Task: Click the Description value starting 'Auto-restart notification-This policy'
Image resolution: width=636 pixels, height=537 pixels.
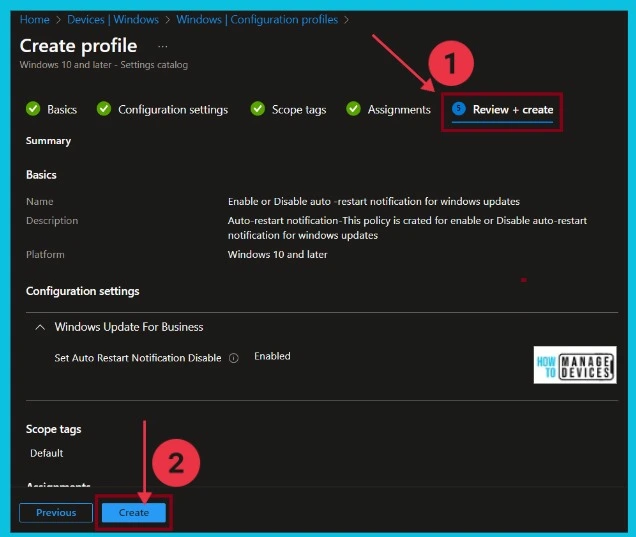Action: (x=407, y=228)
